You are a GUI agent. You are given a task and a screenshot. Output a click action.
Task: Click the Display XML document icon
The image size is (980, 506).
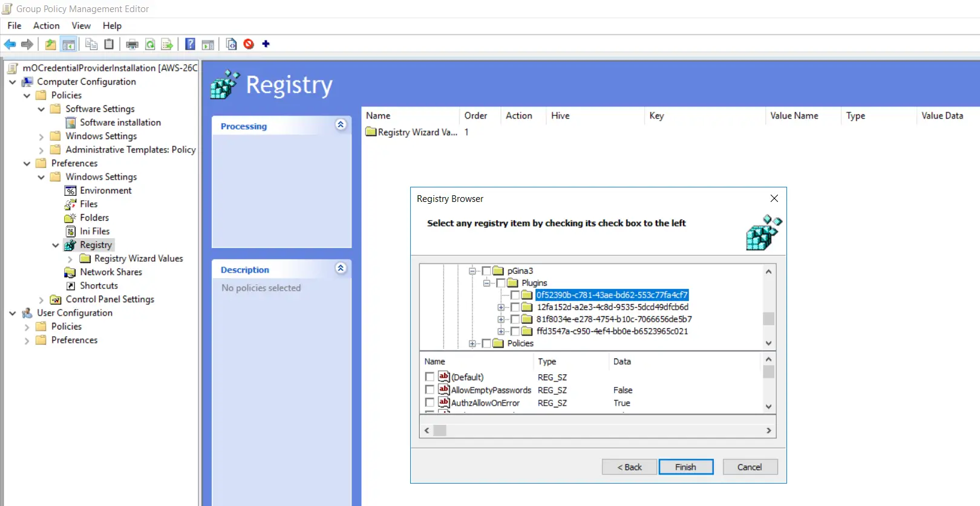[231, 44]
